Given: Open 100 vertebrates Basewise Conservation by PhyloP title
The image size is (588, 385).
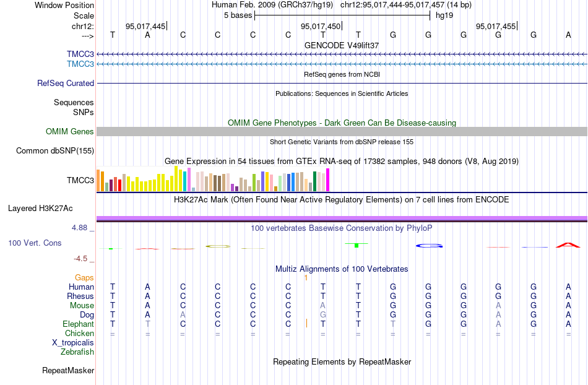Looking at the screenshot, I should coord(342,228).
